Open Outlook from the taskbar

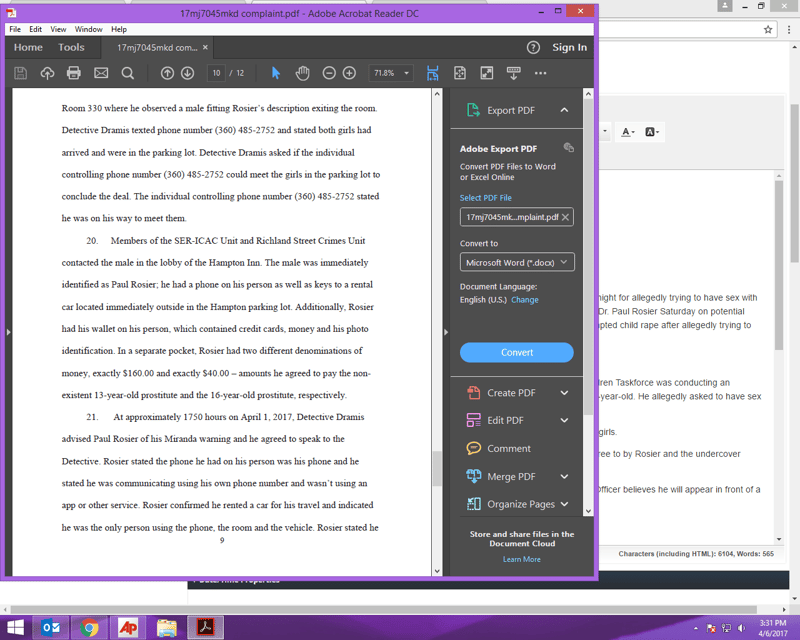point(51,627)
